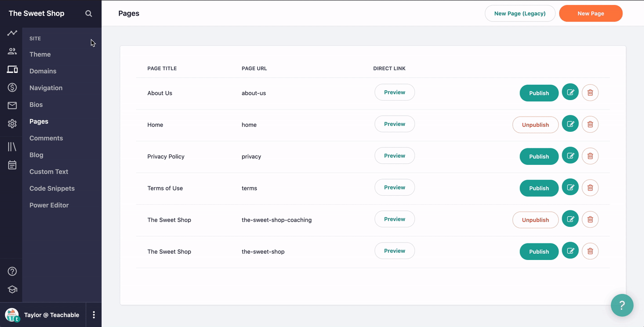Edit the the-sweet-shop-coaching page
Screen dimensions: 644x327
pos(570,219)
